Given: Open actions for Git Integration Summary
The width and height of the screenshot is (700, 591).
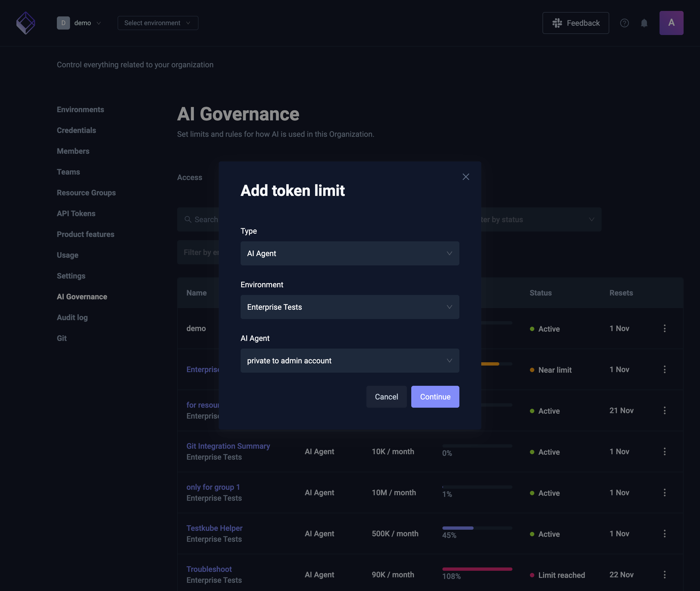Looking at the screenshot, I should [664, 452].
